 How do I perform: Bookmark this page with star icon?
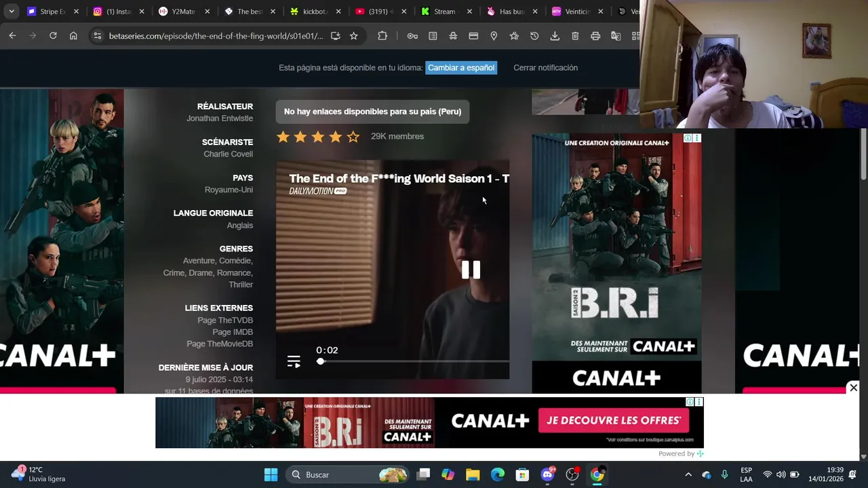coord(353,36)
